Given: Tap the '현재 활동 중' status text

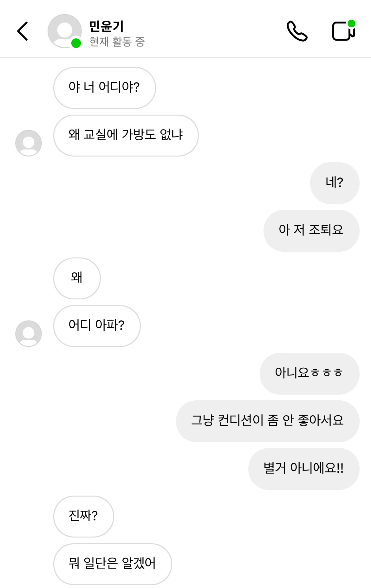Looking at the screenshot, I should tap(117, 42).
